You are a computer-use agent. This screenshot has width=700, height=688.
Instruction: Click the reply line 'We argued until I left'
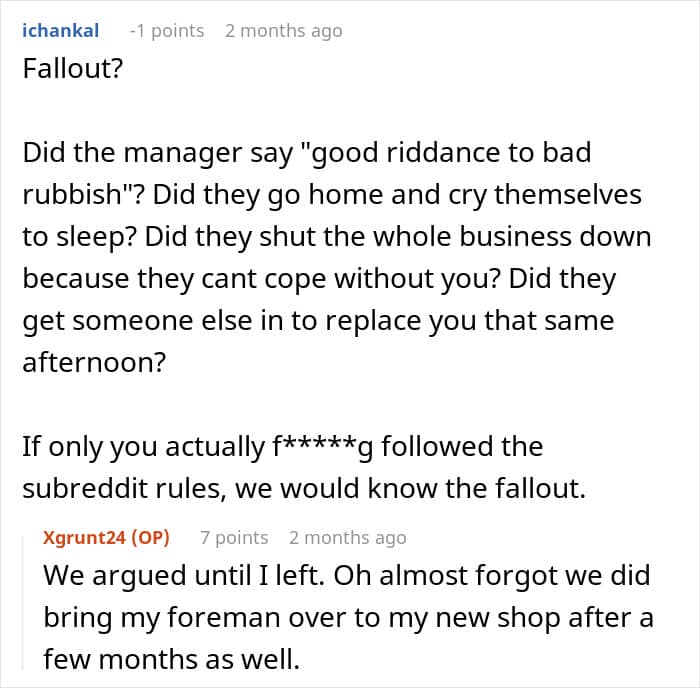click(346, 577)
